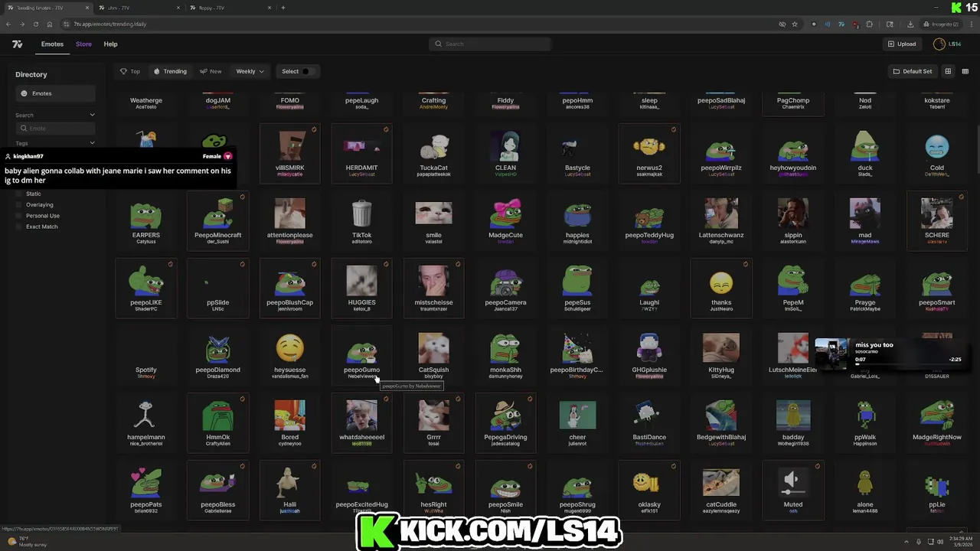Open the peepoCamera emote
This screenshot has width=980, height=551.
coord(505,288)
